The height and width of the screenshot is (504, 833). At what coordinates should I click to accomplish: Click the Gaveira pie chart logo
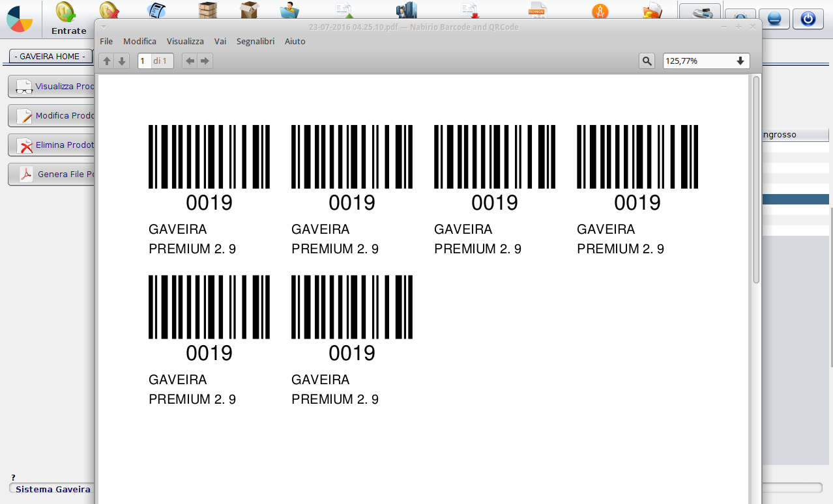click(x=20, y=20)
